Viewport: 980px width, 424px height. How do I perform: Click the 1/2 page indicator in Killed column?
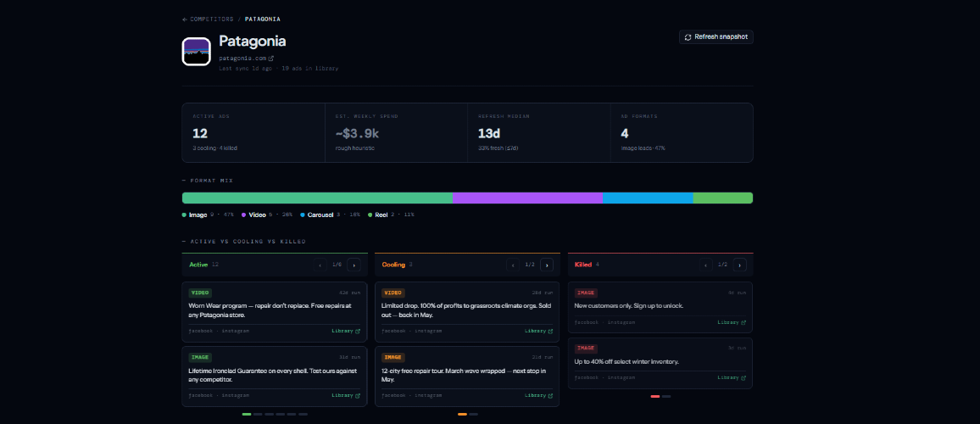click(723, 265)
